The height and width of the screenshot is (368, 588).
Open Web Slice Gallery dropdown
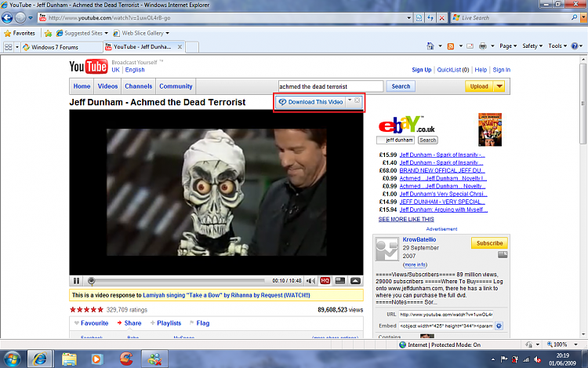[141, 33]
